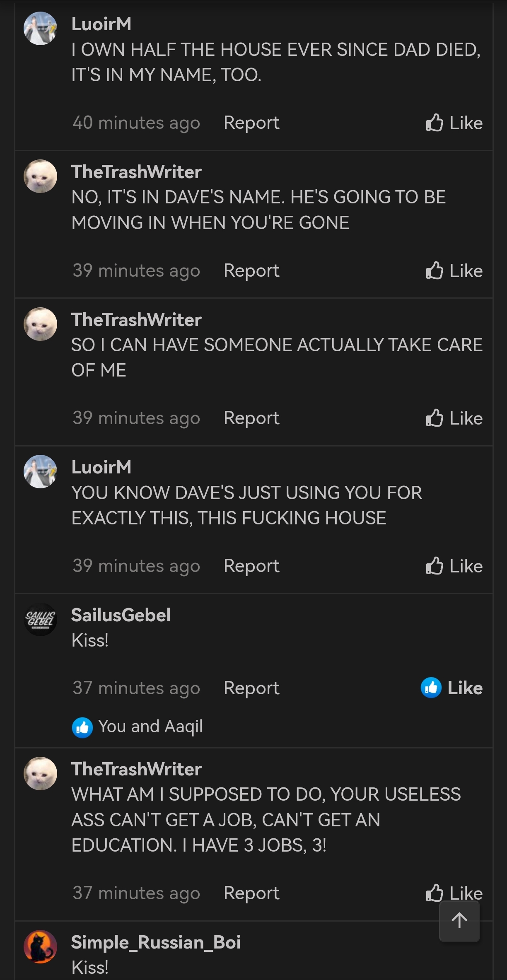This screenshot has height=980, width=507.
Task: Report LuoirM's 40 minutes ago comment
Action: (x=251, y=123)
